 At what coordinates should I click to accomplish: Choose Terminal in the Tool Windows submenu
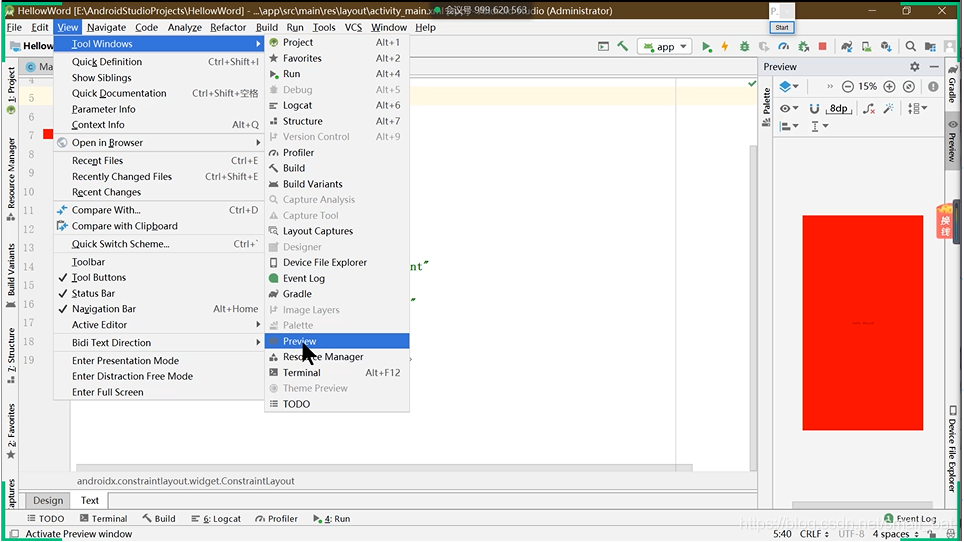click(x=337, y=372)
